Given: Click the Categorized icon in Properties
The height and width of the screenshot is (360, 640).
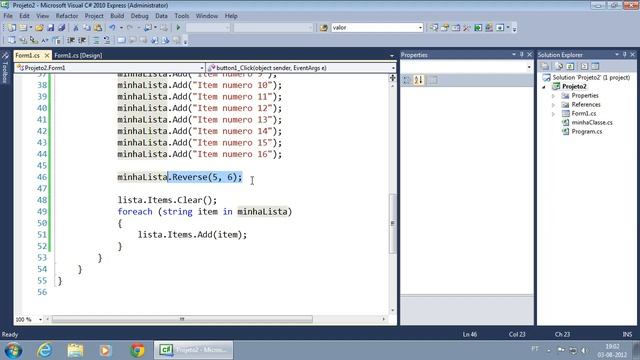Looking at the screenshot, I should (407, 80).
